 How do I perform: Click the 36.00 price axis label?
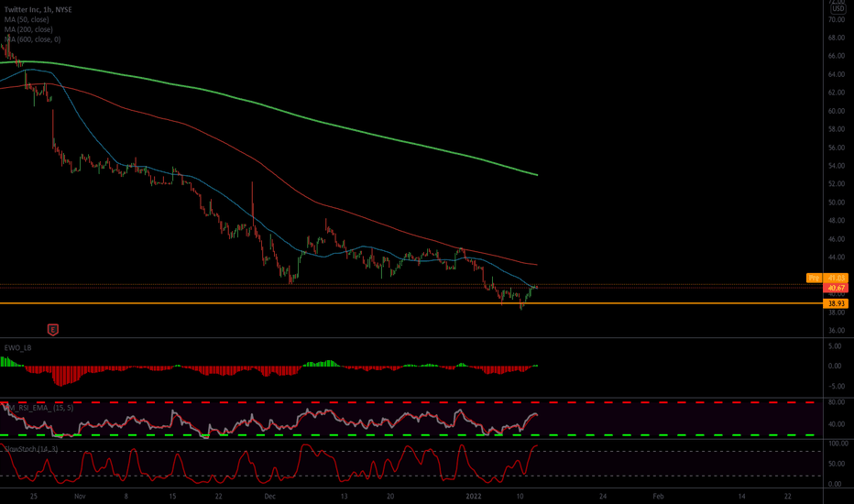pyautogui.click(x=836, y=330)
